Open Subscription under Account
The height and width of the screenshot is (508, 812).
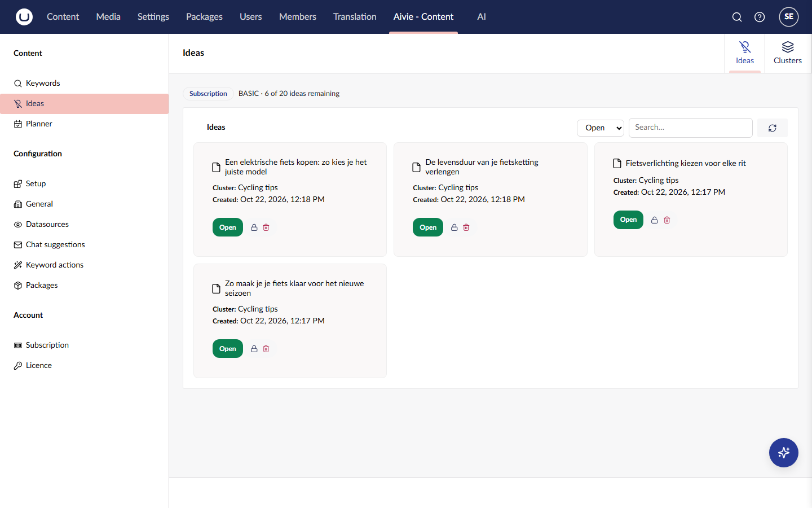coord(85,345)
